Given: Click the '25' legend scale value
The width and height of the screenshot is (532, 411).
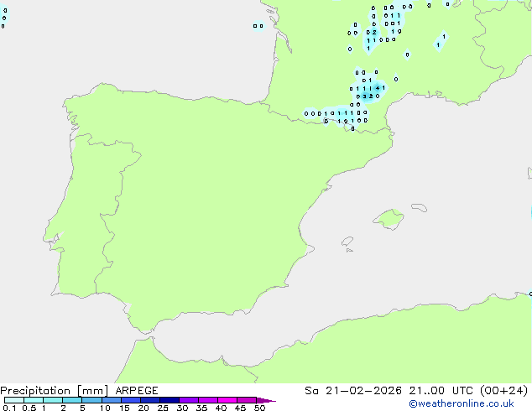Looking at the screenshot, I should (x=163, y=408).
